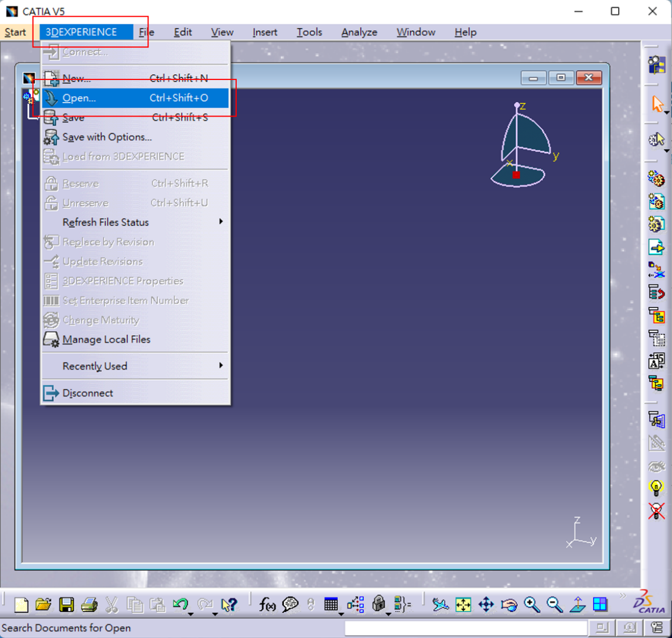Viewport: 672px width, 638px height.
Task: Click the crossed-out light bulb icon
Action: (x=656, y=511)
